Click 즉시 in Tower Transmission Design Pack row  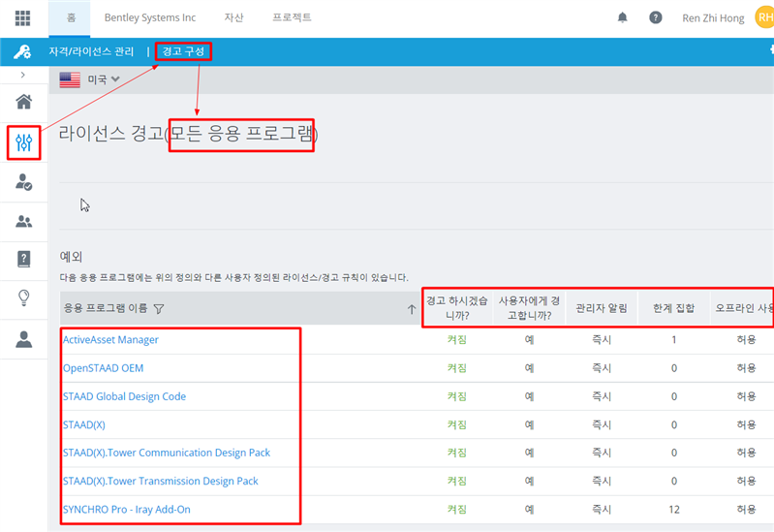point(602,481)
